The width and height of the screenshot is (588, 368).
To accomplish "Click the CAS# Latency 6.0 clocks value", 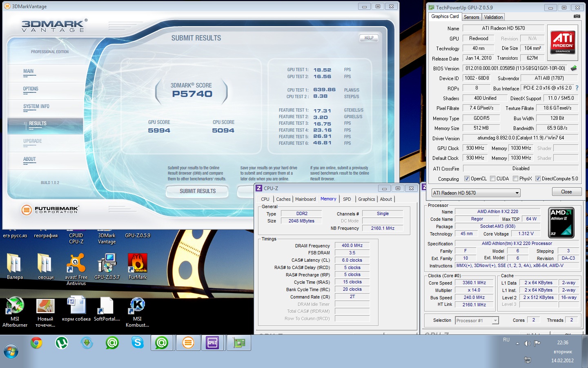I will [x=352, y=260].
